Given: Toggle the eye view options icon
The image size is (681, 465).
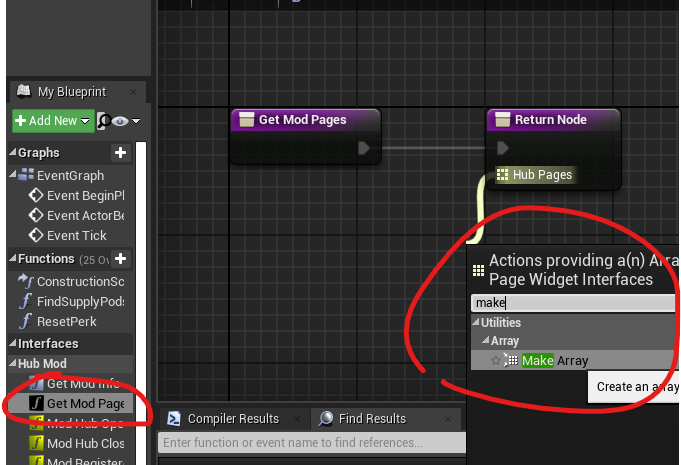Looking at the screenshot, I should [120, 121].
